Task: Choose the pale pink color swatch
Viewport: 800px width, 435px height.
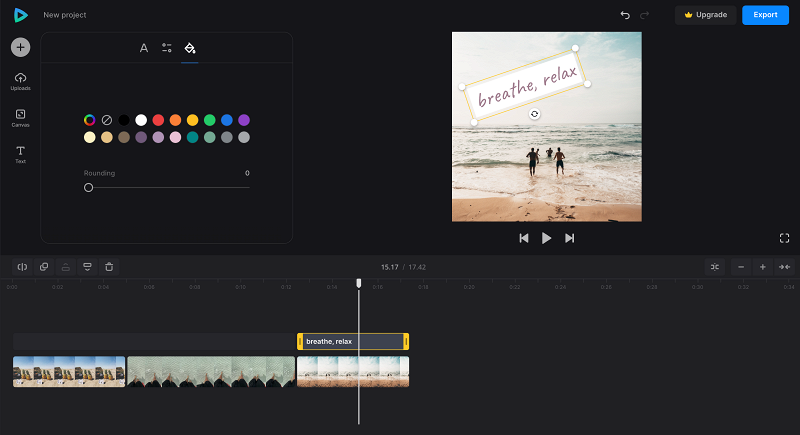Action: pyautogui.click(x=176, y=137)
